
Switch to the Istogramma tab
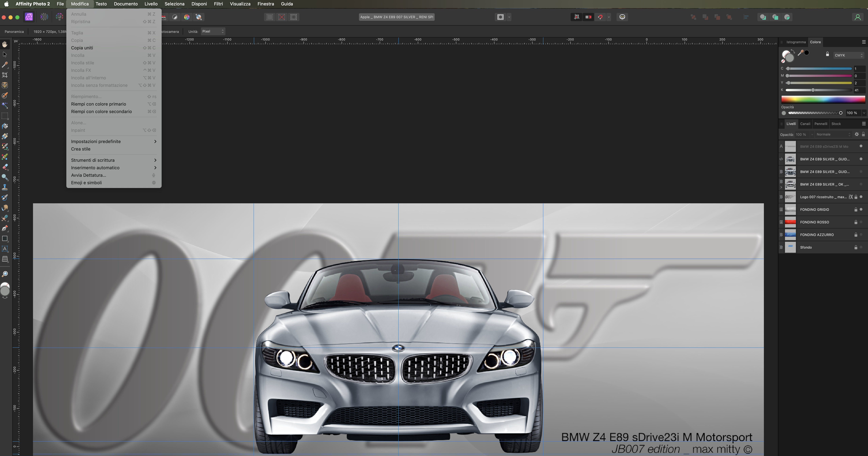click(x=796, y=42)
